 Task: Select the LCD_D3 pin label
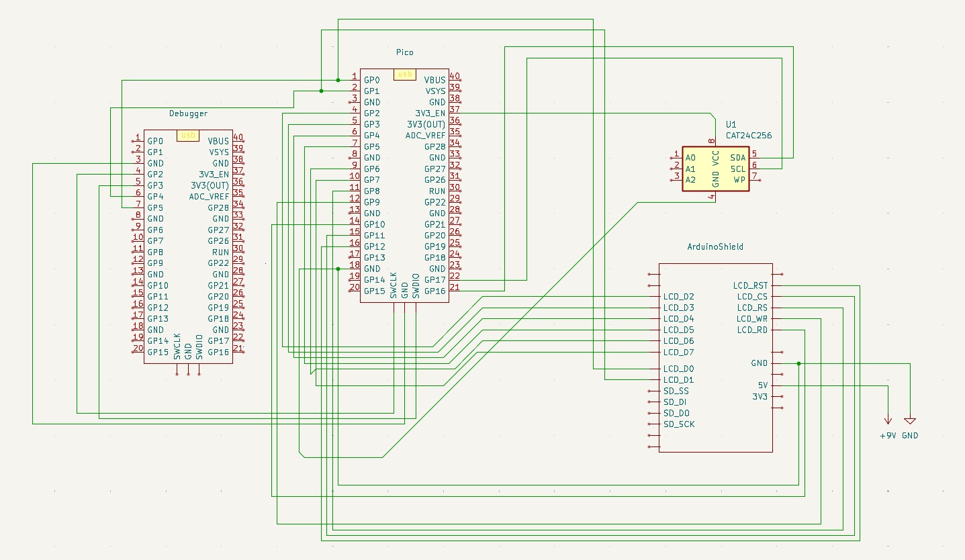click(x=678, y=308)
